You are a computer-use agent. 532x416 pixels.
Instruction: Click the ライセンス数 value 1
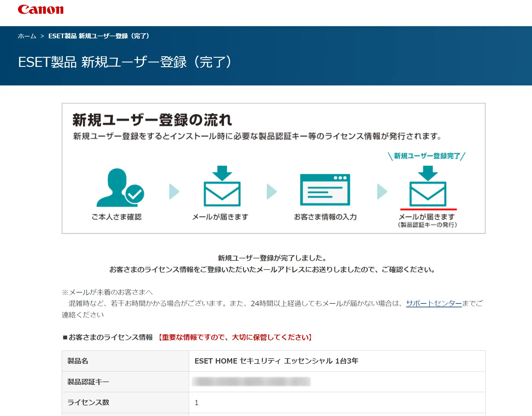click(197, 403)
